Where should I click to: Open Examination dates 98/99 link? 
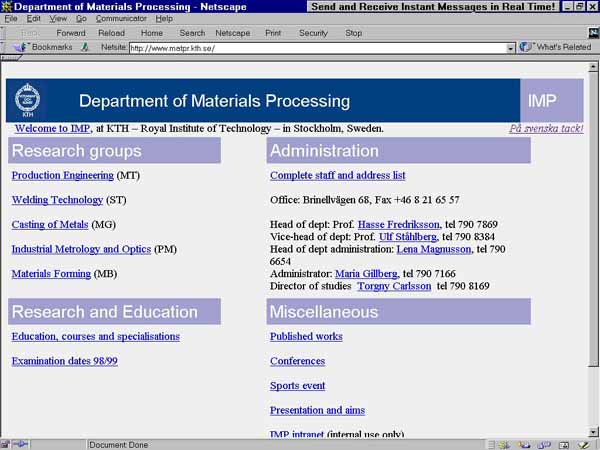[64, 361]
